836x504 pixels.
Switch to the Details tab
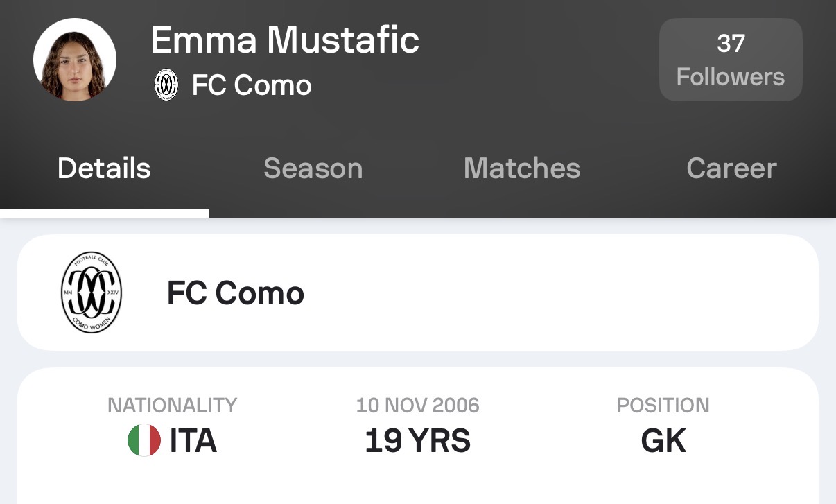coord(104,168)
